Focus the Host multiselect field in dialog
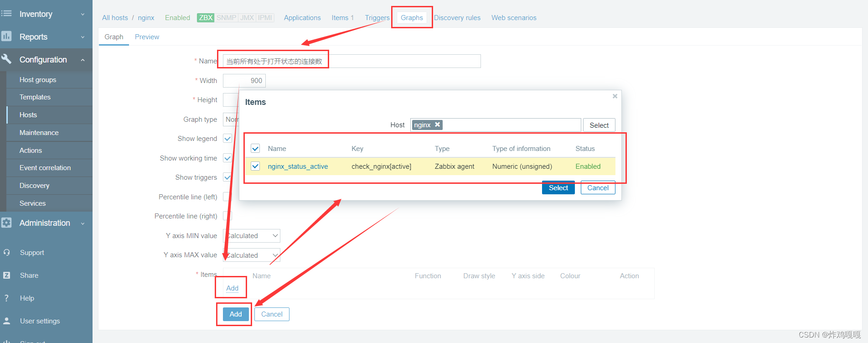This screenshot has width=868, height=343. coord(496,125)
